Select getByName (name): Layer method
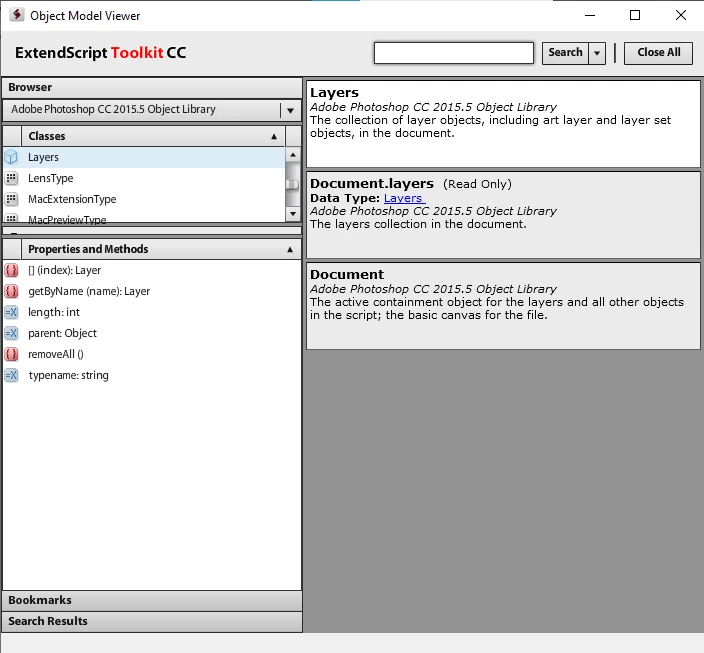Image resolution: width=704 pixels, height=653 pixels. click(152, 291)
